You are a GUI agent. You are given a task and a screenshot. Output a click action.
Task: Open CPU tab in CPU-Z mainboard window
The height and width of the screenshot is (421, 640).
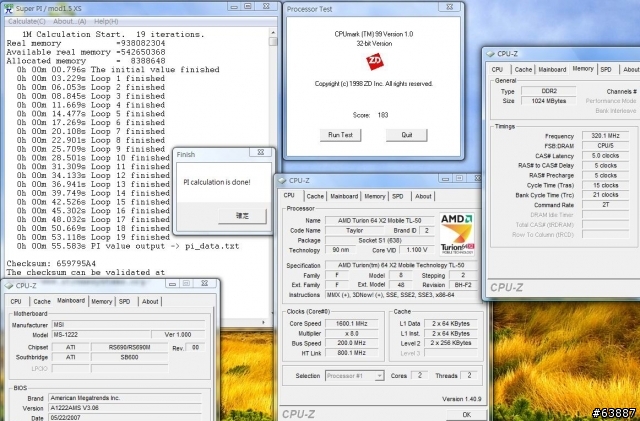click(16, 302)
